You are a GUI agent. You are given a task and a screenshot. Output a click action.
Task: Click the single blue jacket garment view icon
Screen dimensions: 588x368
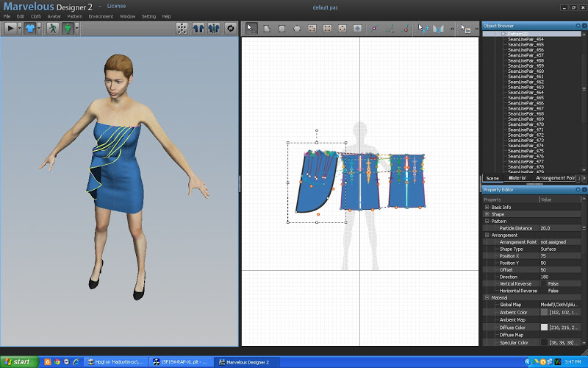click(x=198, y=29)
